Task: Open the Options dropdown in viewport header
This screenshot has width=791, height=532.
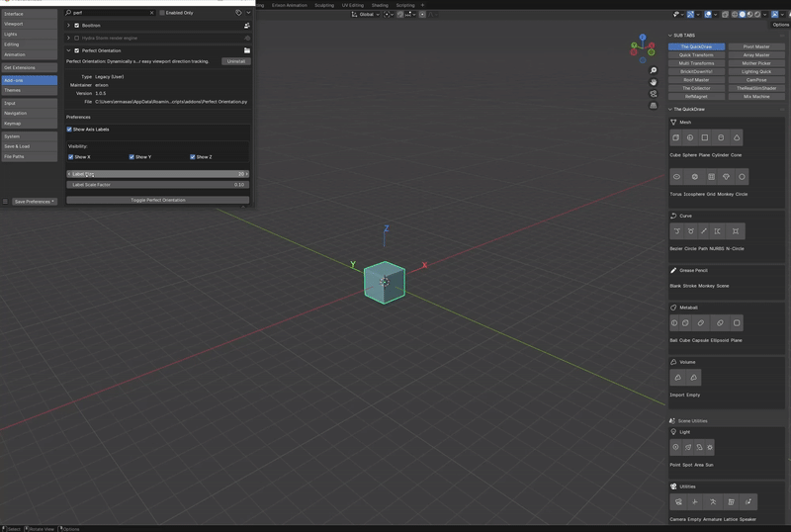Action: (x=780, y=25)
